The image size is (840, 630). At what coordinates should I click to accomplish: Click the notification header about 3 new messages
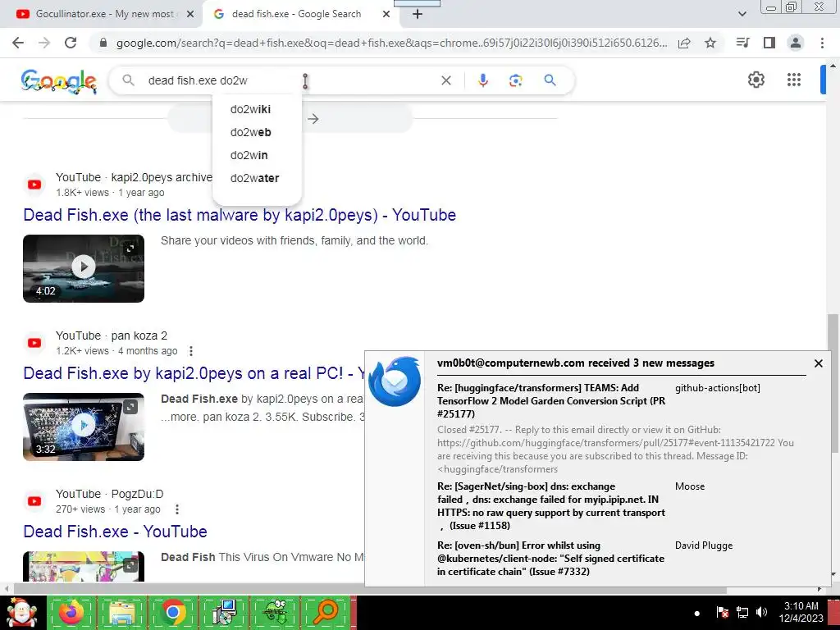[576, 363]
